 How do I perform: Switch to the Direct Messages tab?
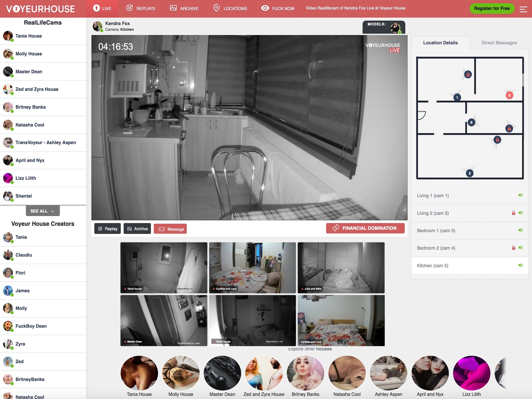click(x=499, y=43)
